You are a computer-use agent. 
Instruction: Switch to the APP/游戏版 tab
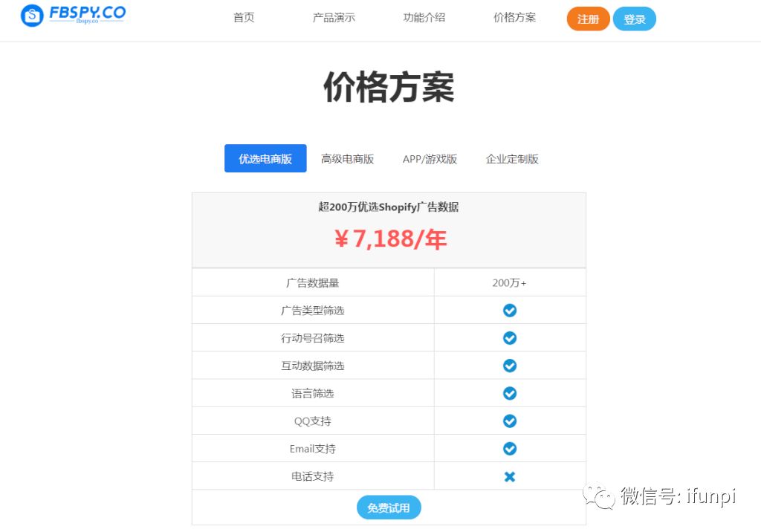point(430,159)
